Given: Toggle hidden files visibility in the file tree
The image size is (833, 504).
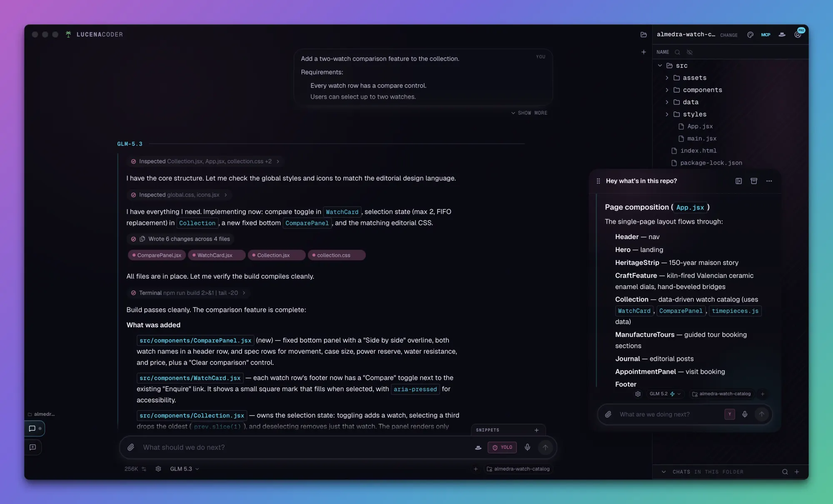Looking at the screenshot, I should [689, 52].
